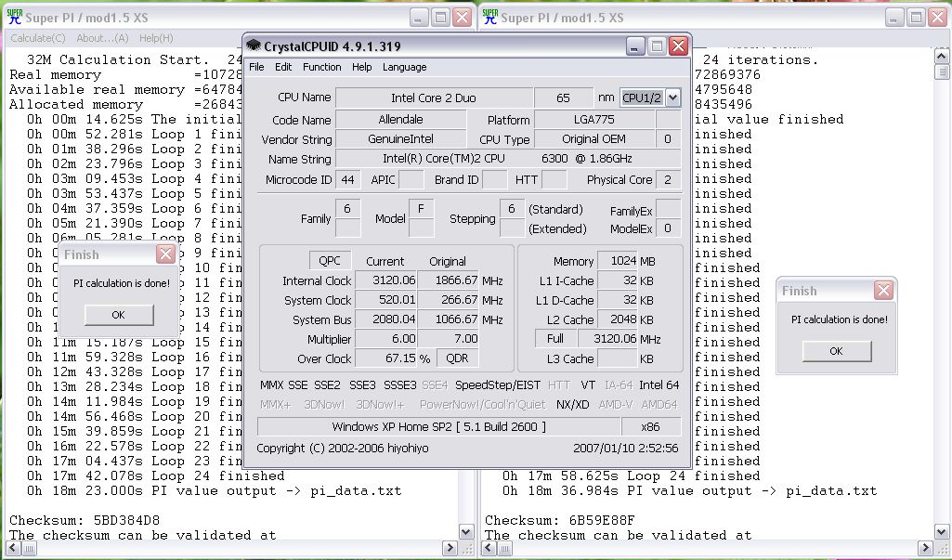Click left window's Loop 24 finished line
The height and width of the screenshot is (560, 952).
point(155,476)
